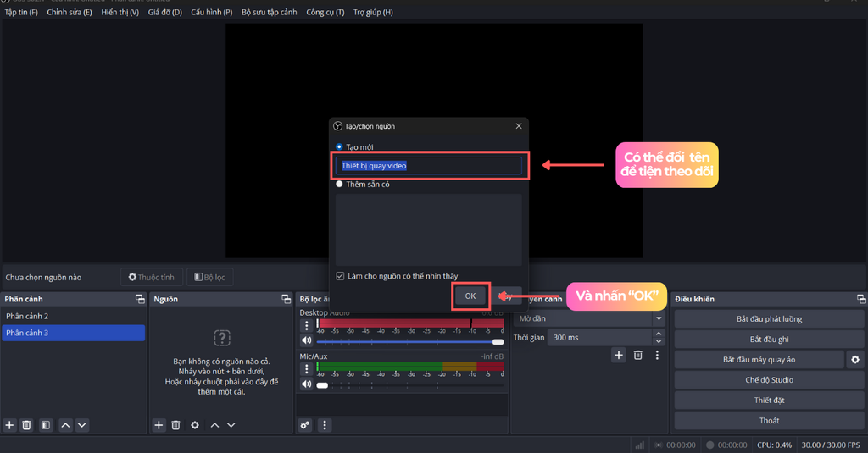Click the trash icon in Nguồn panel
Image resolution: width=868 pixels, height=453 pixels.
pos(176,425)
